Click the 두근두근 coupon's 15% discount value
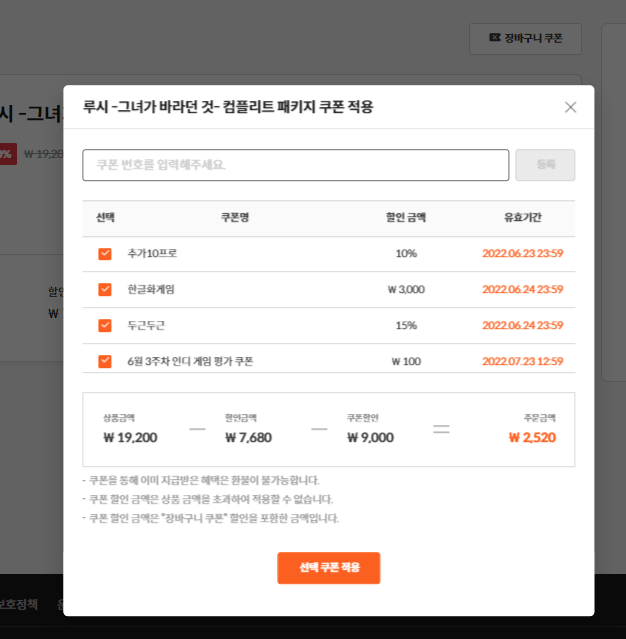The width and height of the screenshot is (626, 639). 406,326
